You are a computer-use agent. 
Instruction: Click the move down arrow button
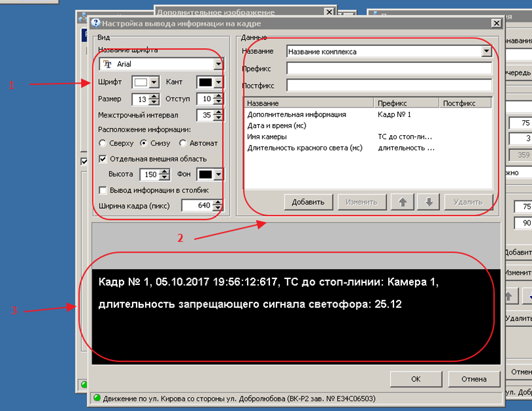428,202
